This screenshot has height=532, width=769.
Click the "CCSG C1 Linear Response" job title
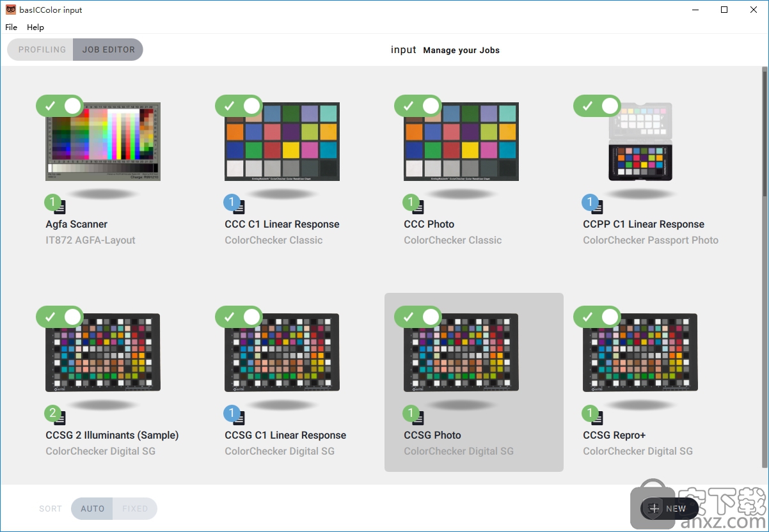click(x=285, y=435)
